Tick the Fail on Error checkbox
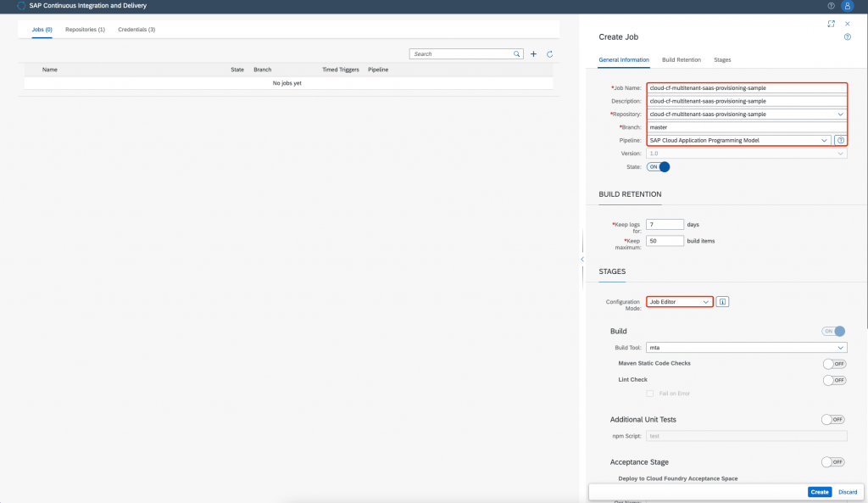 (x=650, y=394)
